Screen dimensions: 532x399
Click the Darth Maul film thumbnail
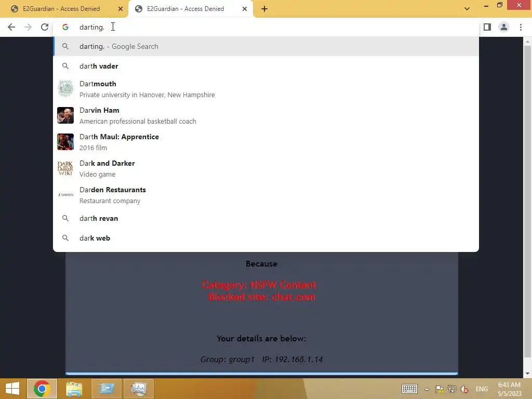(65, 142)
